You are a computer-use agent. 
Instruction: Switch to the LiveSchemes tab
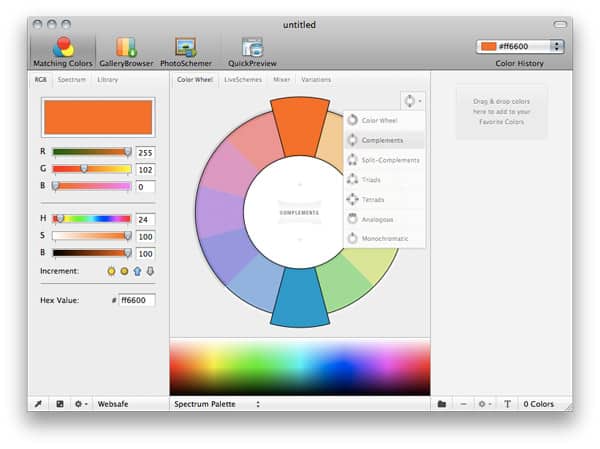pos(242,79)
